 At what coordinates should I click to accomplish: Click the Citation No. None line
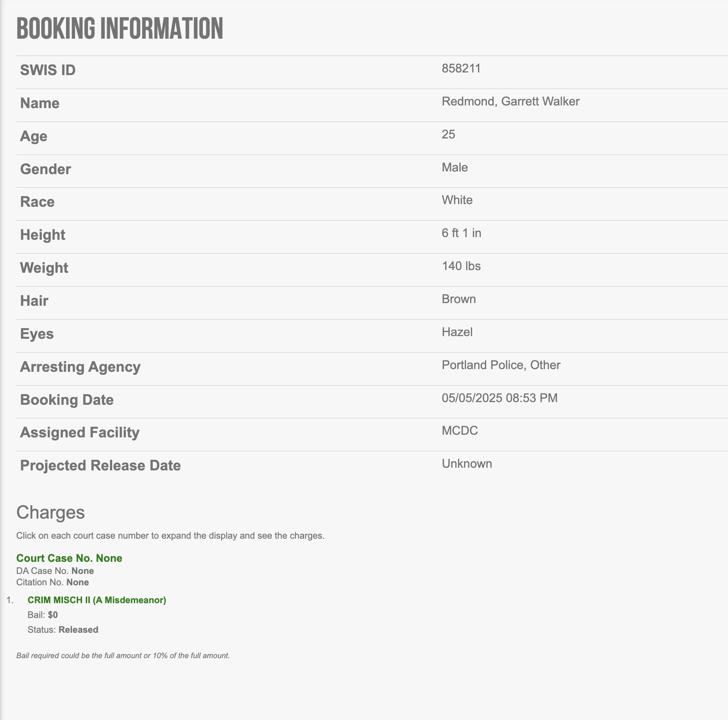(53, 582)
